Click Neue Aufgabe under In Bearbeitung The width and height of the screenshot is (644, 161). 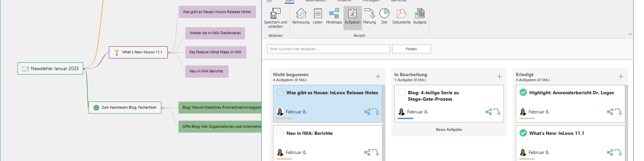click(449, 129)
